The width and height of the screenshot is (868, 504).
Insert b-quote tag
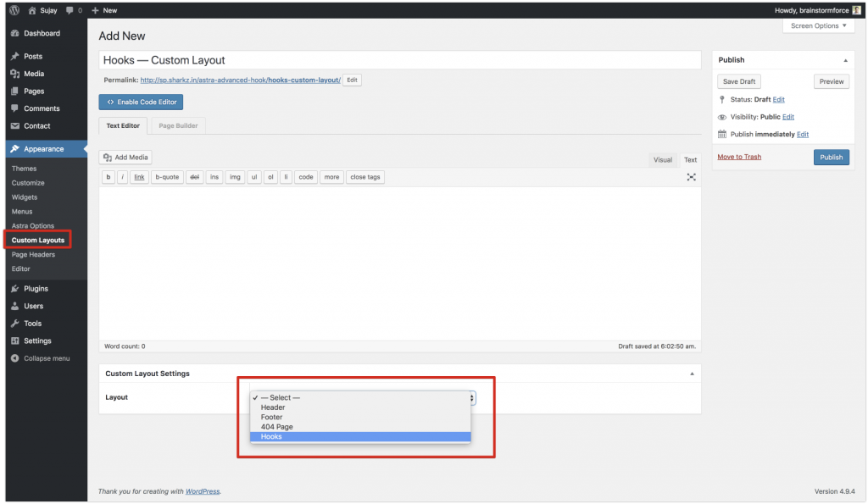[x=167, y=178]
